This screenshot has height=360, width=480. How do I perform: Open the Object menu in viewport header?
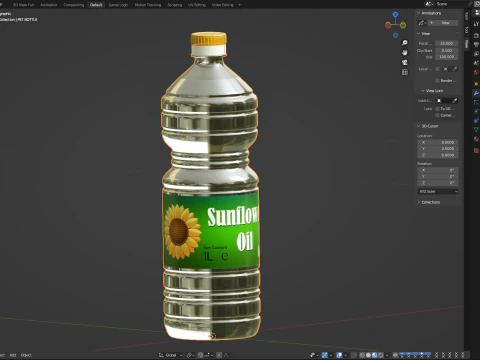[x=26, y=355]
